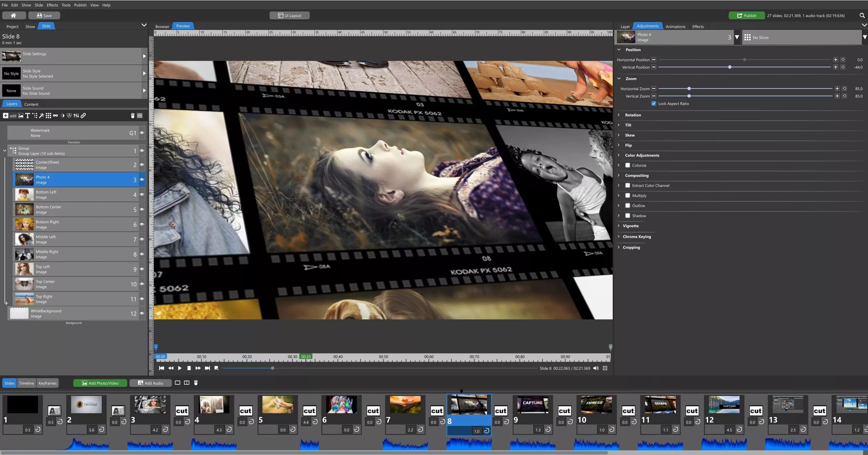Click the Add Photo/Video button
Viewport: 868px width, 455px height.
pos(99,383)
